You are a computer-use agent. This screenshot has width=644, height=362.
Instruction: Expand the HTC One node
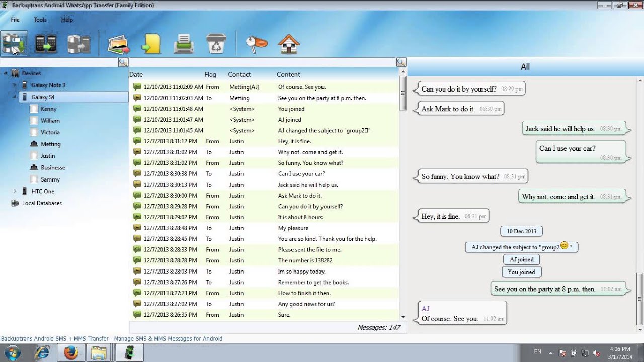click(x=15, y=191)
